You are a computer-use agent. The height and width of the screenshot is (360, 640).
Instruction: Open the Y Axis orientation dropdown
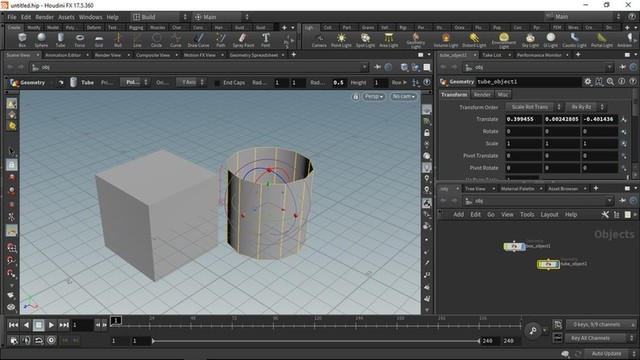click(191, 82)
